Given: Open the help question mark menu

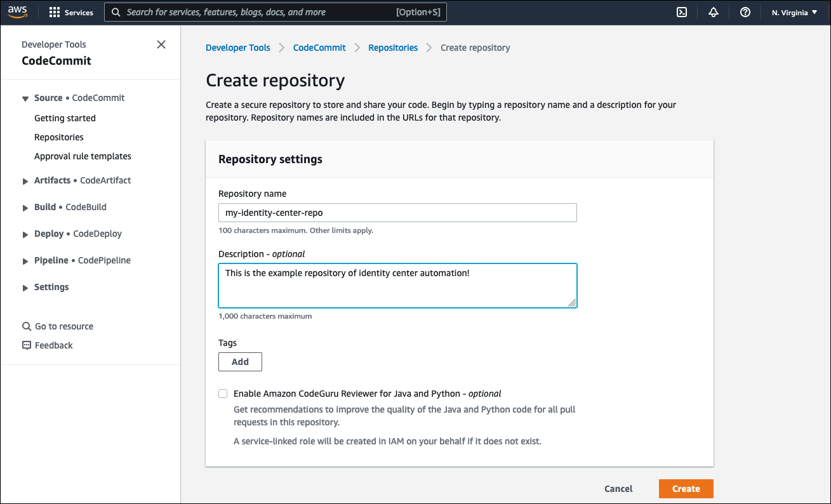Looking at the screenshot, I should point(745,12).
